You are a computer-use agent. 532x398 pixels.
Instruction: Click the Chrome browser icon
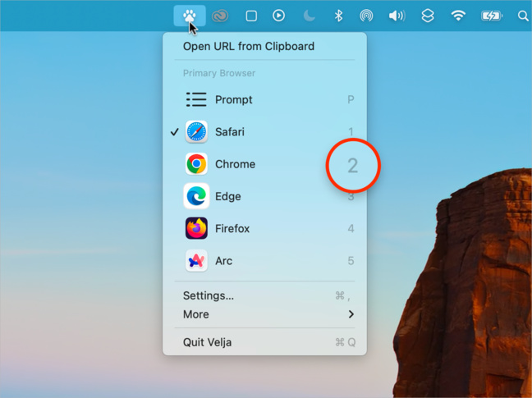point(196,164)
